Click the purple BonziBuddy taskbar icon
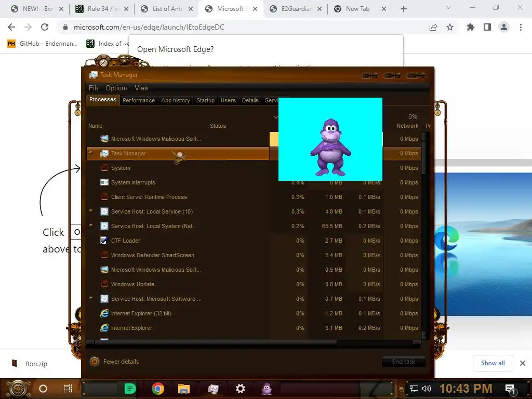This screenshot has width=532, height=399. point(267,389)
